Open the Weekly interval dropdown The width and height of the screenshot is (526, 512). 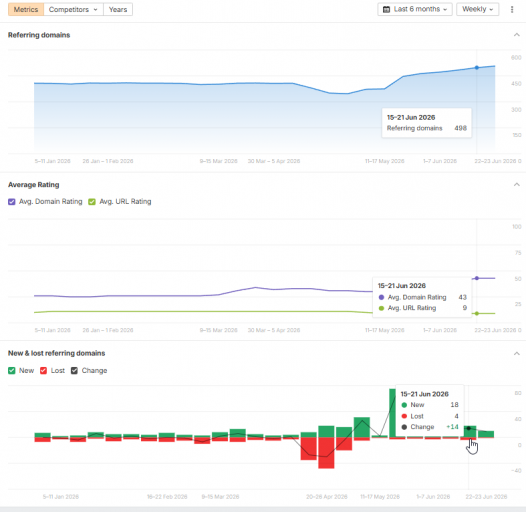(x=477, y=9)
